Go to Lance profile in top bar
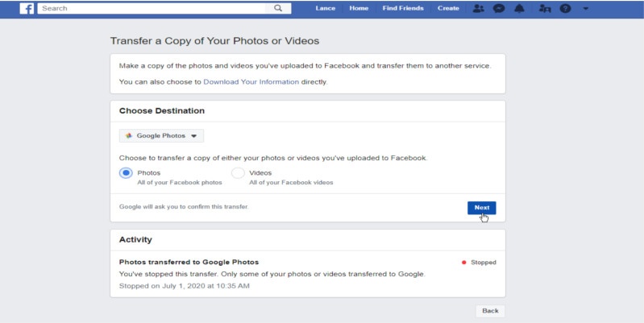This screenshot has height=323, width=644. (x=326, y=8)
